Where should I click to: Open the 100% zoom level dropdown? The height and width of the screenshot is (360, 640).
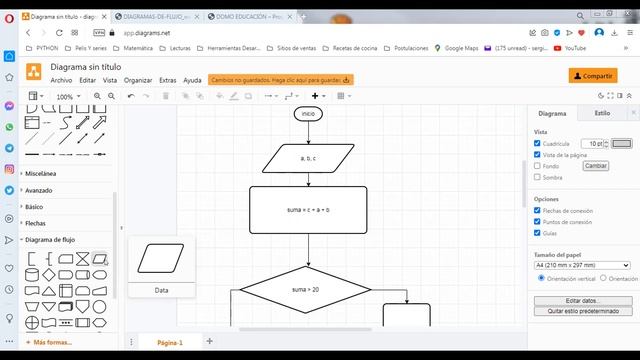pos(68,96)
